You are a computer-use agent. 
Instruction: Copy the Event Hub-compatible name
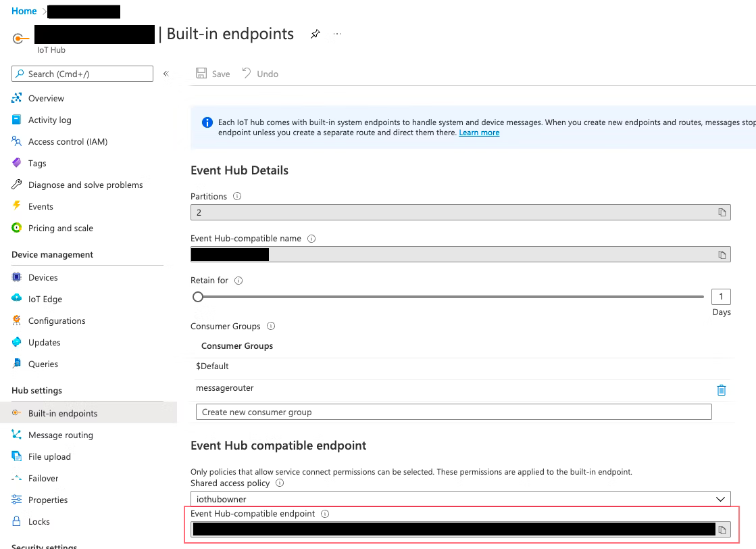pyautogui.click(x=722, y=255)
